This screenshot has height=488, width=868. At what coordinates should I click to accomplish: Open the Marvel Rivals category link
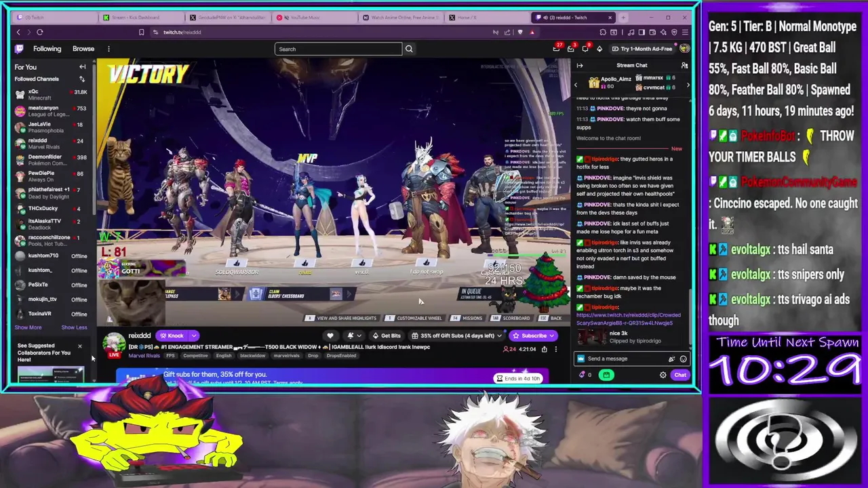pos(144,355)
